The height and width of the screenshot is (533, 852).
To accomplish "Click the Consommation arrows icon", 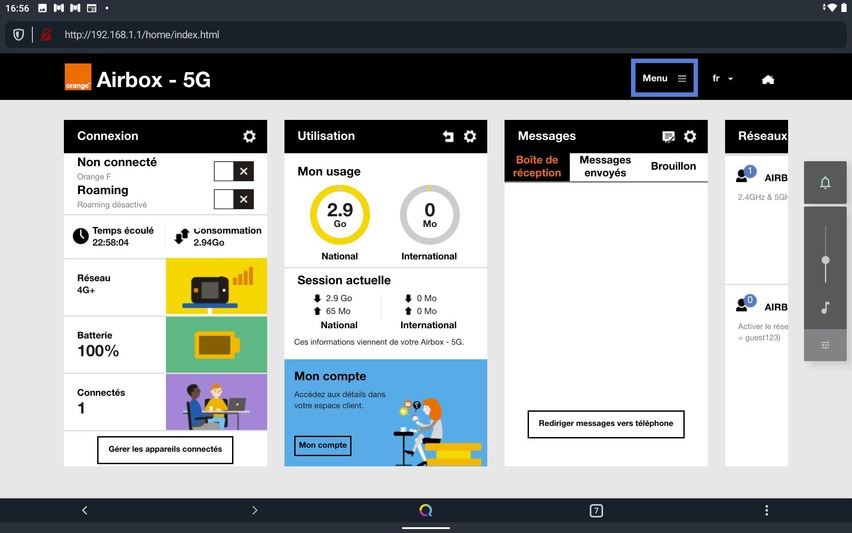I will 181,236.
